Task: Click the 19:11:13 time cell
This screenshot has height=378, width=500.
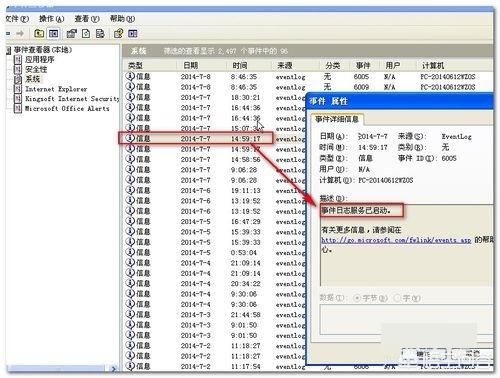Action: (x=246, y=190)
